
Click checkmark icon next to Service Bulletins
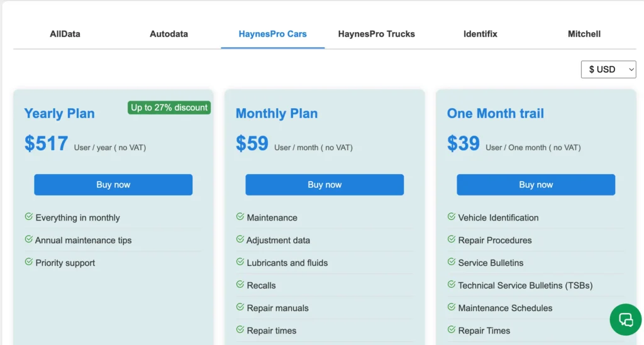coord(452,261)
